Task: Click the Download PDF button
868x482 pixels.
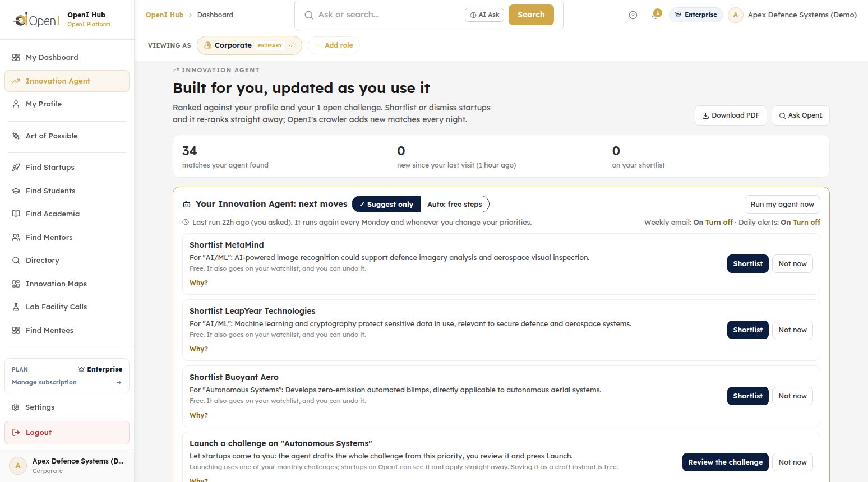Action: click(x=731, y=115)
